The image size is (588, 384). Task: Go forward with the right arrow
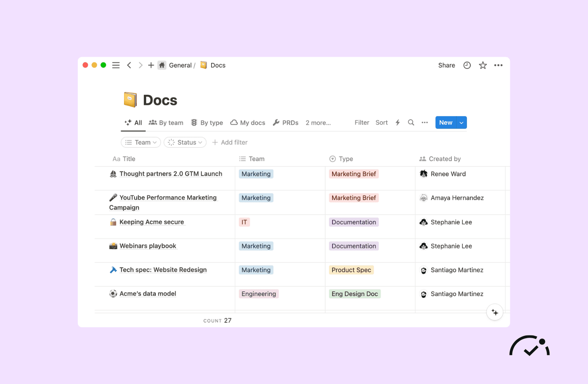point(140,65)
